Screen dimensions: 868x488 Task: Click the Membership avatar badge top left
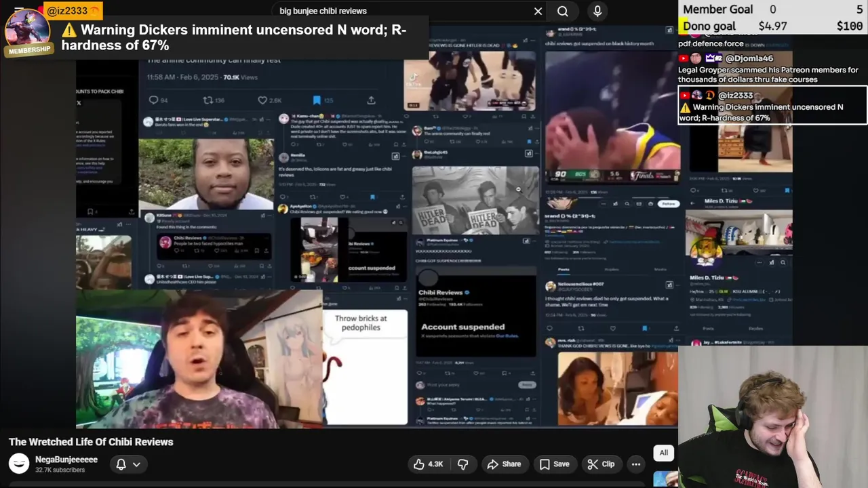click(x=28, y=32)
